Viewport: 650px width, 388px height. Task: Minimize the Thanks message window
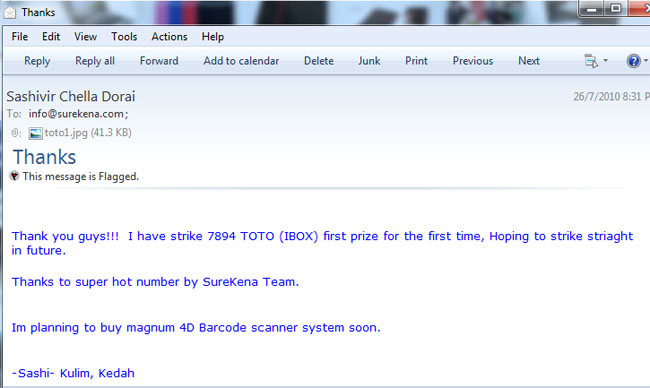[592, 9]
